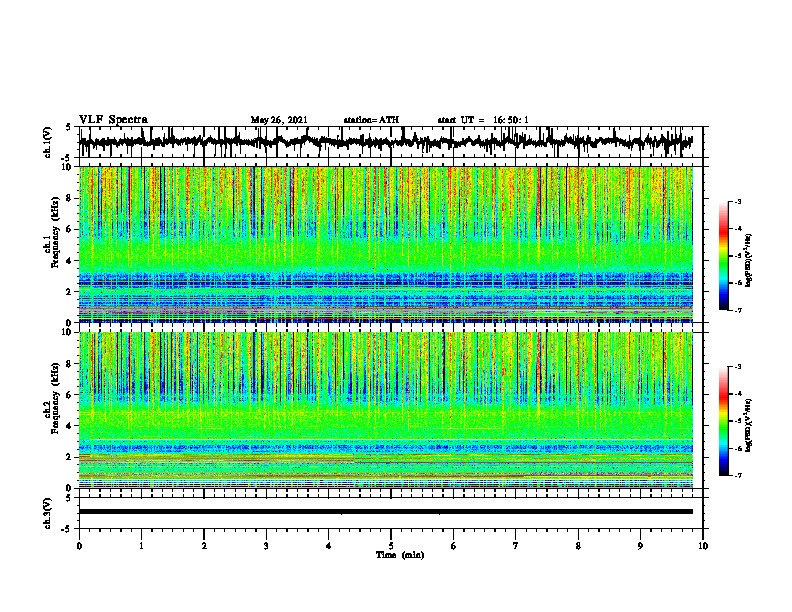Click the "ch.1(V)" axis label at top
Viewport: 792px width, 612px height.
pyautogui.click(x=48, y=142)
